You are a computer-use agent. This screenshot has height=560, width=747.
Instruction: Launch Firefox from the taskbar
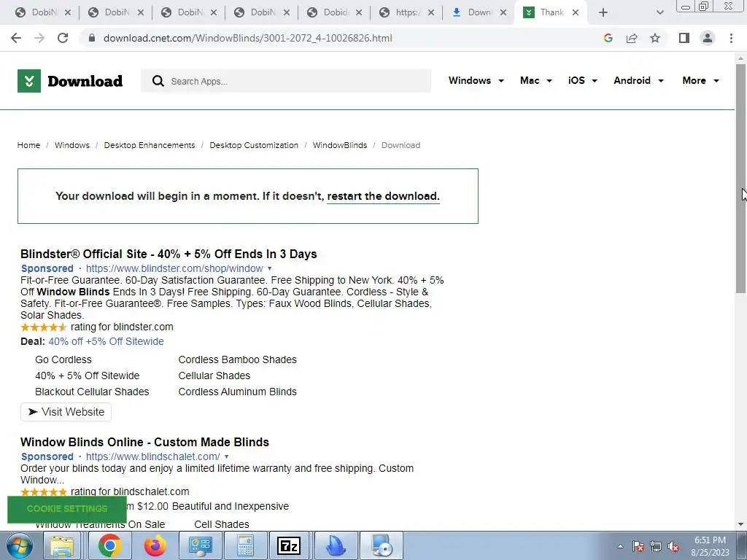pos(155,545)
